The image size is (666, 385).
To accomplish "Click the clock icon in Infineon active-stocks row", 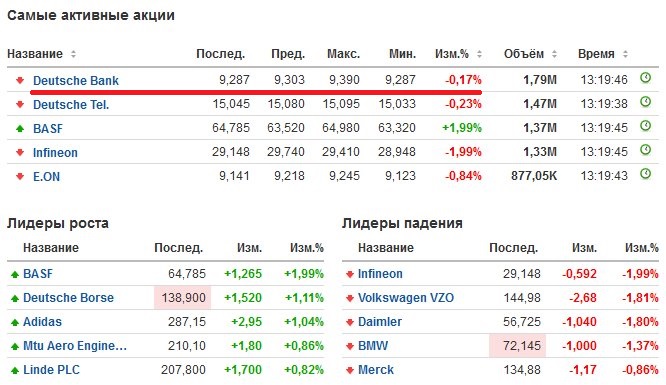I will pyautogui.click(x=645, y=150).
